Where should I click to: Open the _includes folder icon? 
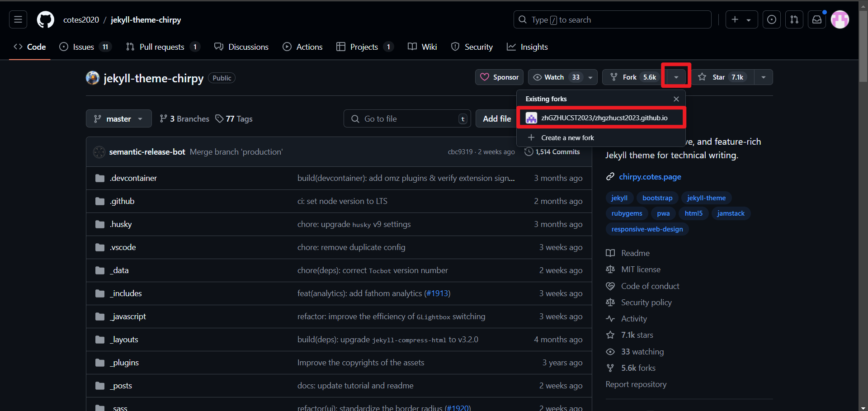(x=100, y=293)
